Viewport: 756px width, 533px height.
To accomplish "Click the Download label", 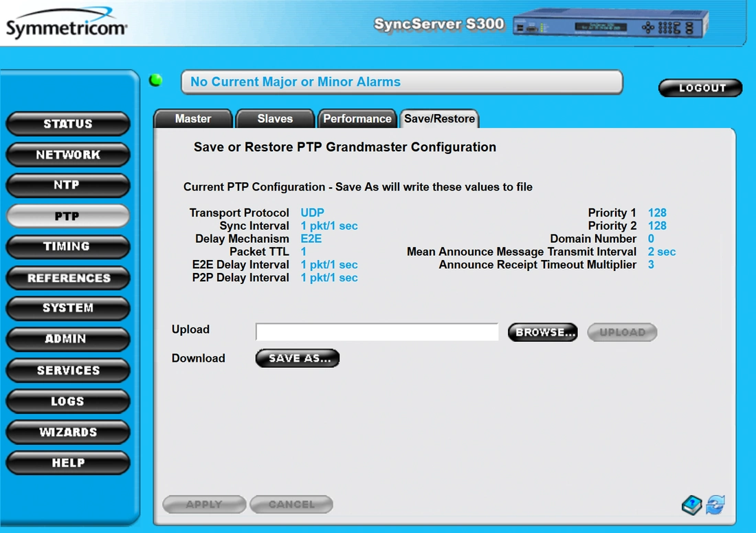I will click(198, 358).
